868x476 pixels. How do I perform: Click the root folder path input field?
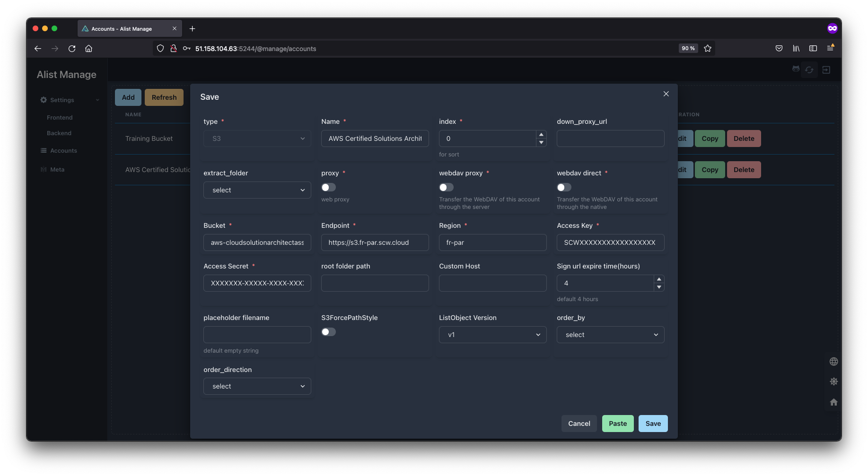click(x=375, y=283)
